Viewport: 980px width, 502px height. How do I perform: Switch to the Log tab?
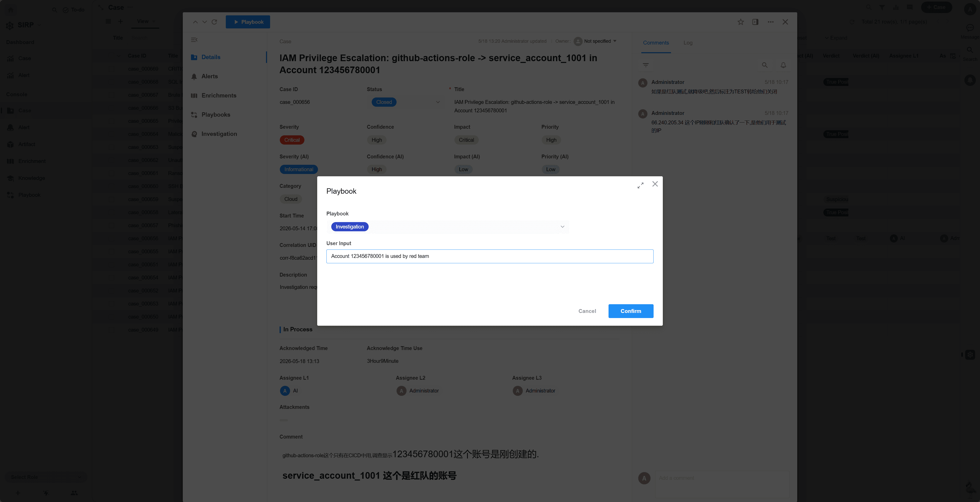[x=687, y=42]
